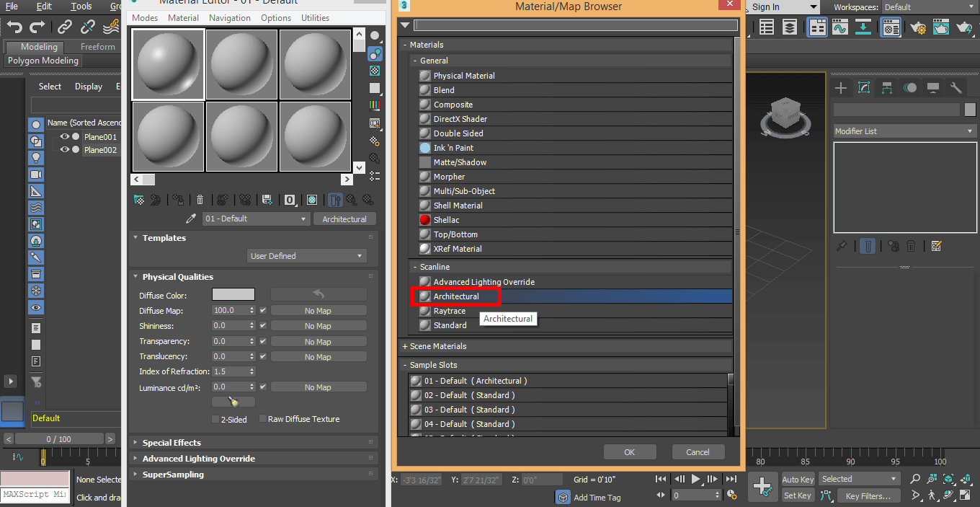The height and width of the screenshot is (507, 980).
Task: Click Material Editor Options gear icon
Action: [x=375, y=141]
